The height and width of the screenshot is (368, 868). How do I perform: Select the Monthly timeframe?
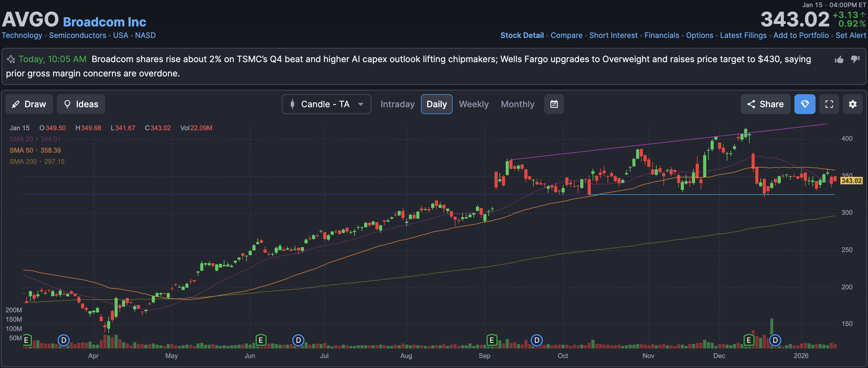(517, 104)
